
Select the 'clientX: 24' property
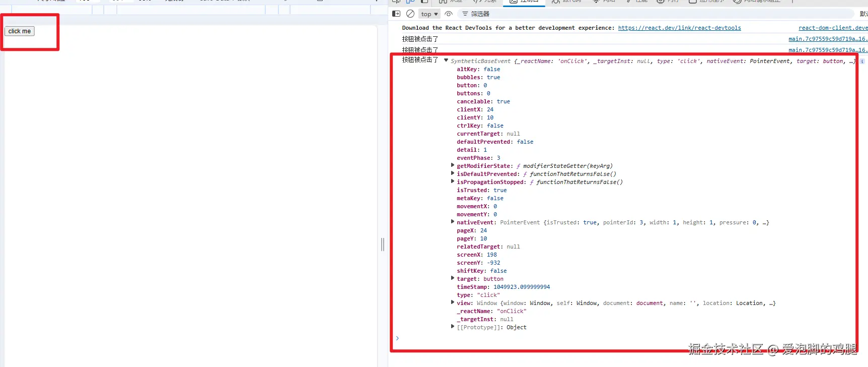coord(475,110)
